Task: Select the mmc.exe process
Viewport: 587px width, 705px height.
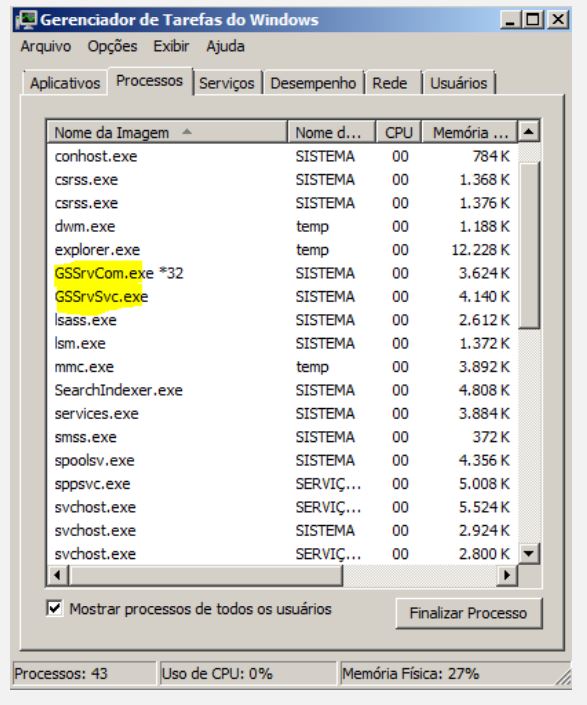Action: click(x=282, y=367)
